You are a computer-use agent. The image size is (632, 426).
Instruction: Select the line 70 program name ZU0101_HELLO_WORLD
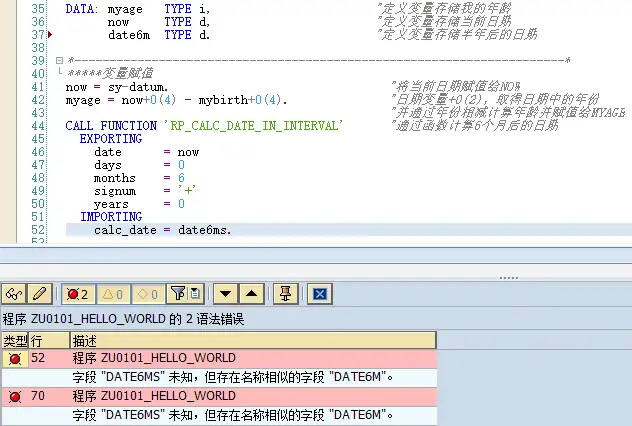(168, 396)
